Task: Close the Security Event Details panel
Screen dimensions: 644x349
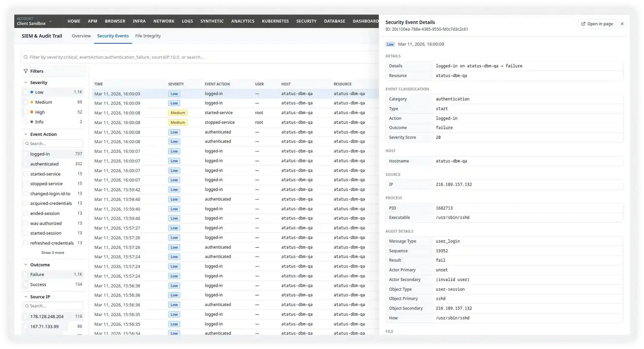Action: 622,24
